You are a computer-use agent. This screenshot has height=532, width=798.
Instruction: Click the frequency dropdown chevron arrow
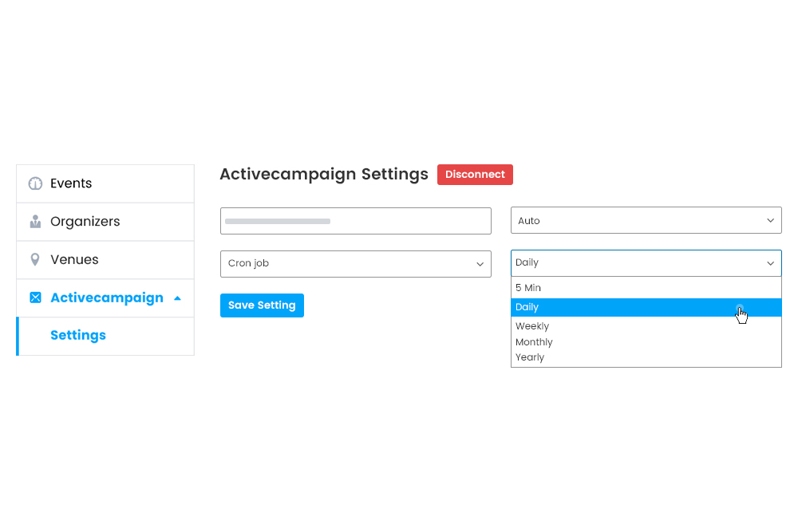point(770,263)
